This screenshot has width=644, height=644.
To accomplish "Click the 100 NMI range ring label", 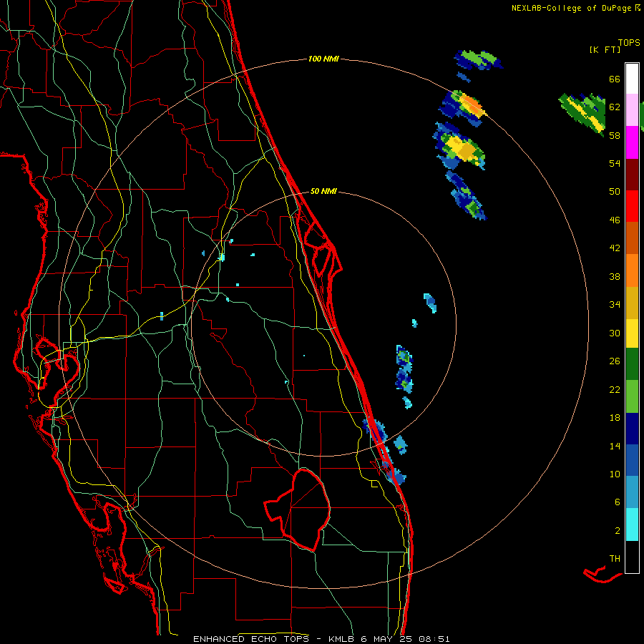I will [323, 59].
